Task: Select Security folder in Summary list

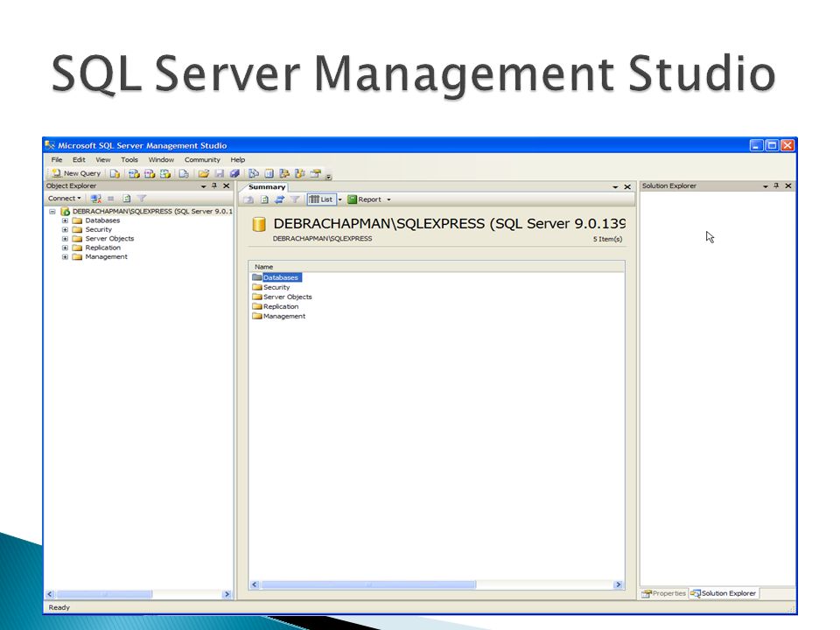Action: coord(271,287)
